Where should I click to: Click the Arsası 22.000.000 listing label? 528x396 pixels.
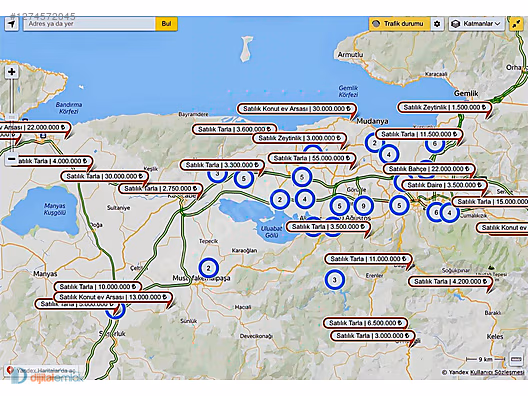(x=35, y=128)
